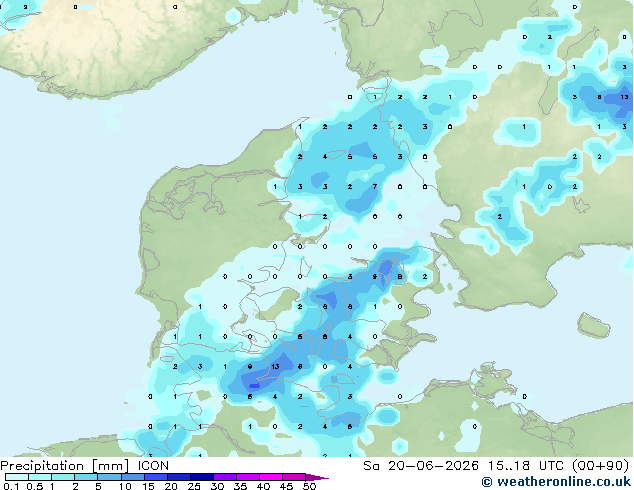Click the '7' precipitation value on the map
The height and width of the screenshot is (490, 634).
[x=375, y=186]
